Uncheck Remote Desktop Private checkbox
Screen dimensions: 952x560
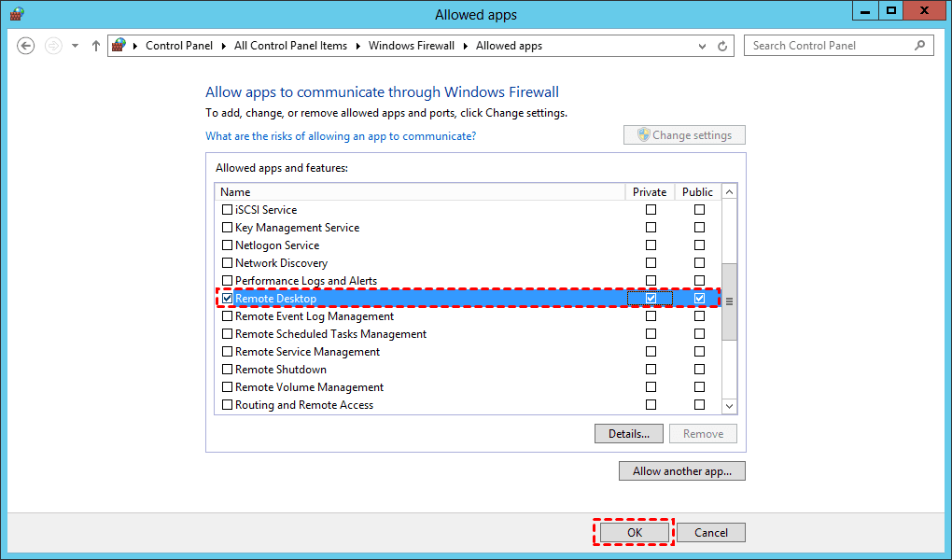tap(651, 299)
